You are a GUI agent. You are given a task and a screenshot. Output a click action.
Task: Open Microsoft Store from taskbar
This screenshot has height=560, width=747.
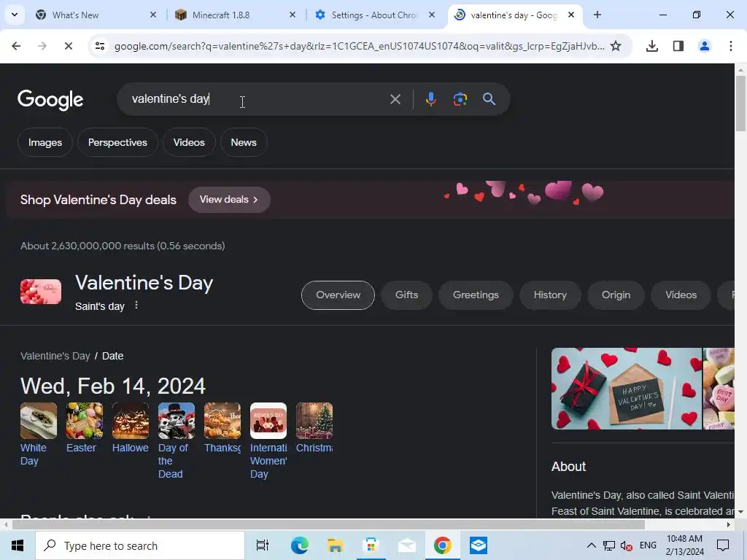click(371, 545)
